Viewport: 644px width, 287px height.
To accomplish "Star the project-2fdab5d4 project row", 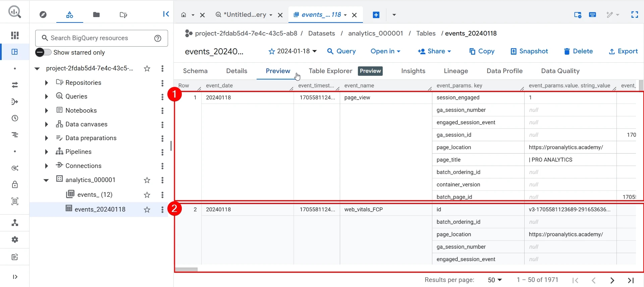I will (147, 69).
